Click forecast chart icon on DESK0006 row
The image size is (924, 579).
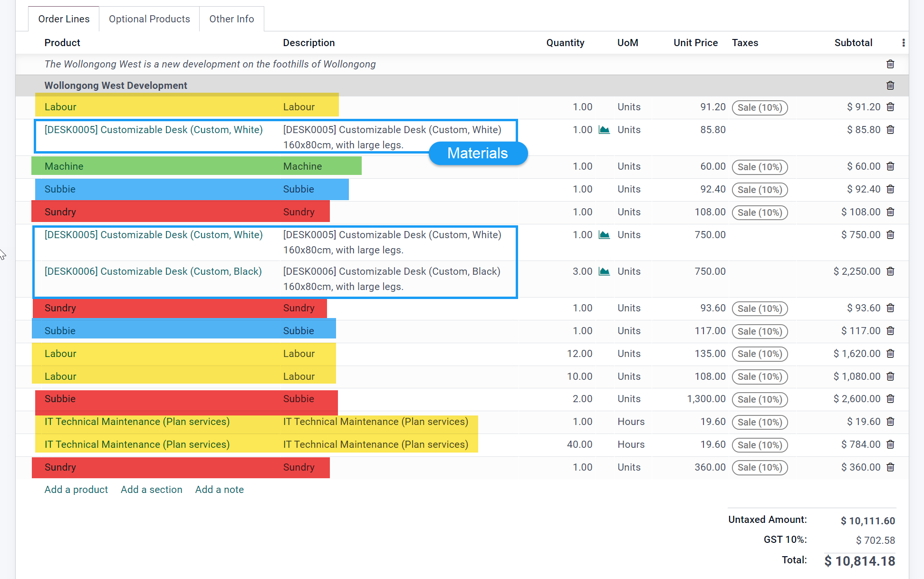(604, 271)
